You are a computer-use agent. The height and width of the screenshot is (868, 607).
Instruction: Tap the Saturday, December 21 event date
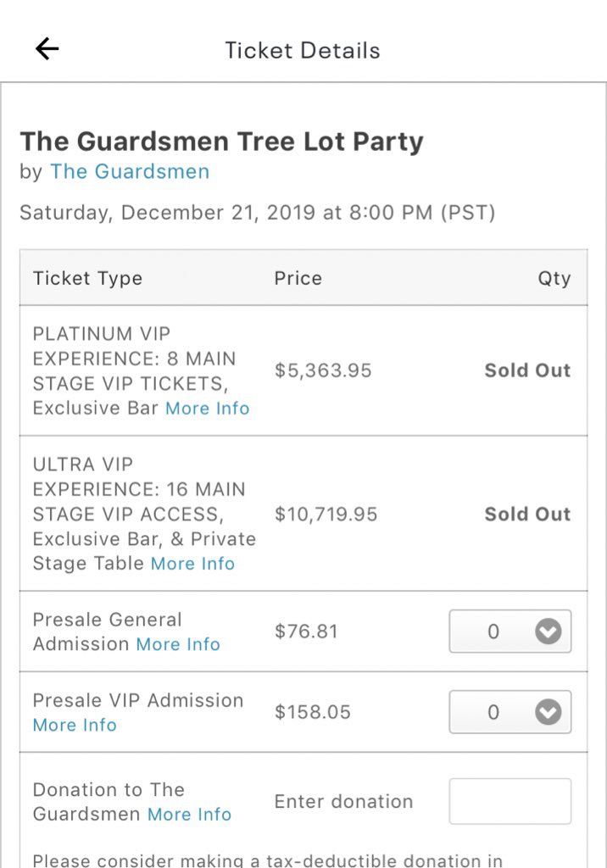(x=257, y=212)
